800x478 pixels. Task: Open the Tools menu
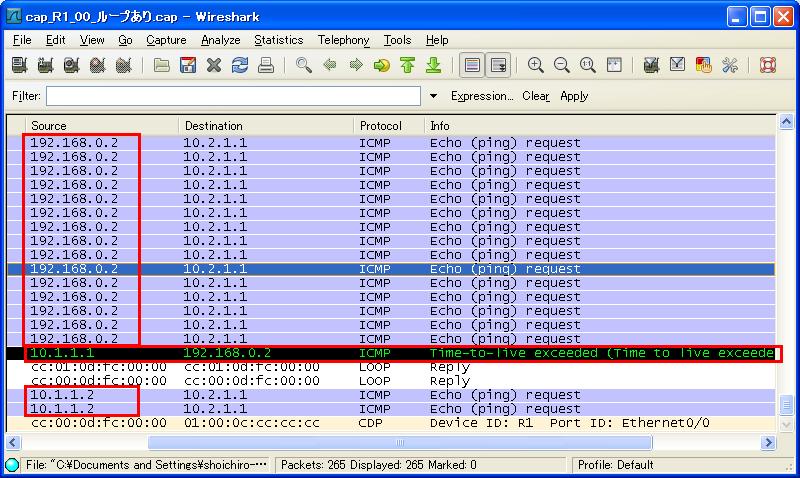pos(397,40)
